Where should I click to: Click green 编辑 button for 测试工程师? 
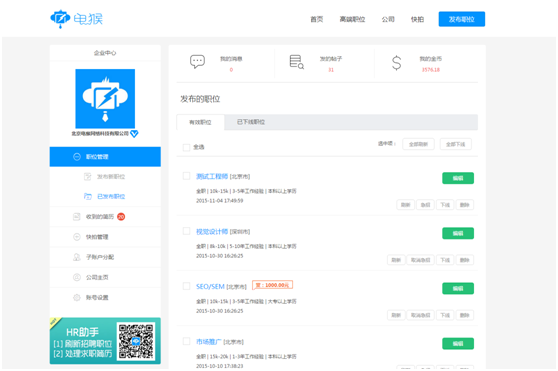458,178
